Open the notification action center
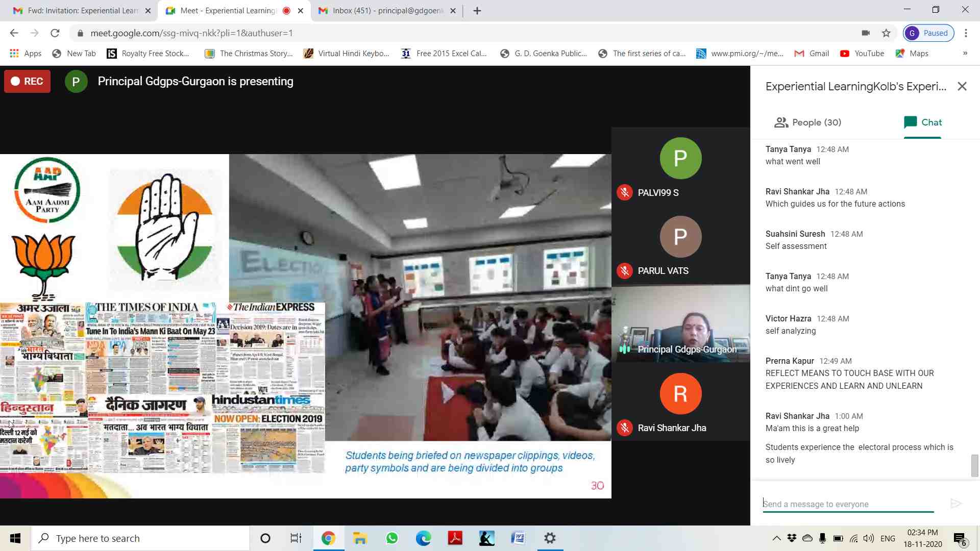The image size is (980, 551). click(x=960, y=539)
